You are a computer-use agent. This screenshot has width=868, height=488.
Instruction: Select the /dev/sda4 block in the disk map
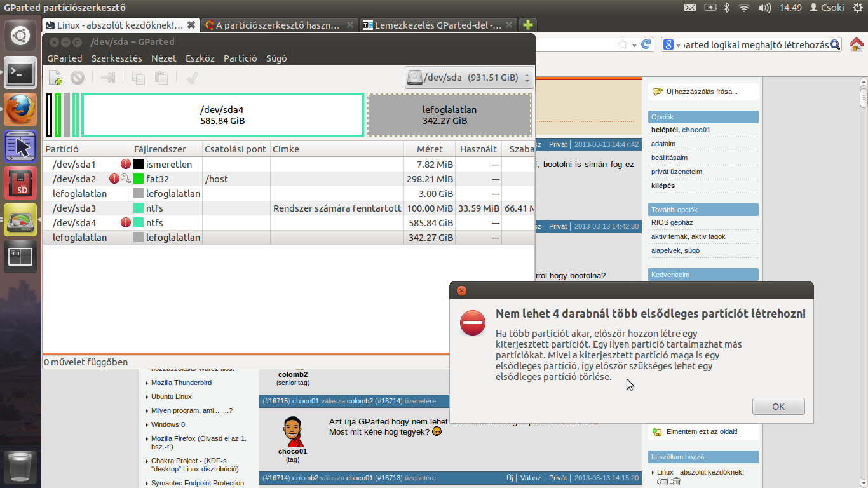click(222, 115)
